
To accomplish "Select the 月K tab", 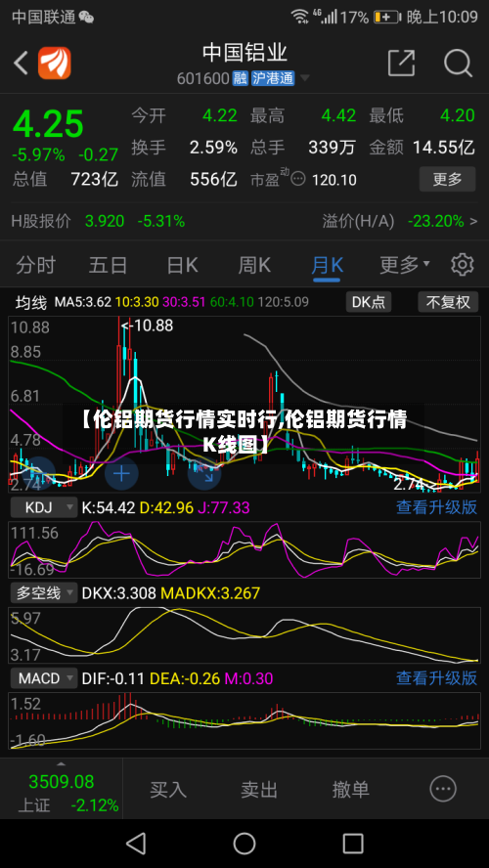I will (327, 265).
